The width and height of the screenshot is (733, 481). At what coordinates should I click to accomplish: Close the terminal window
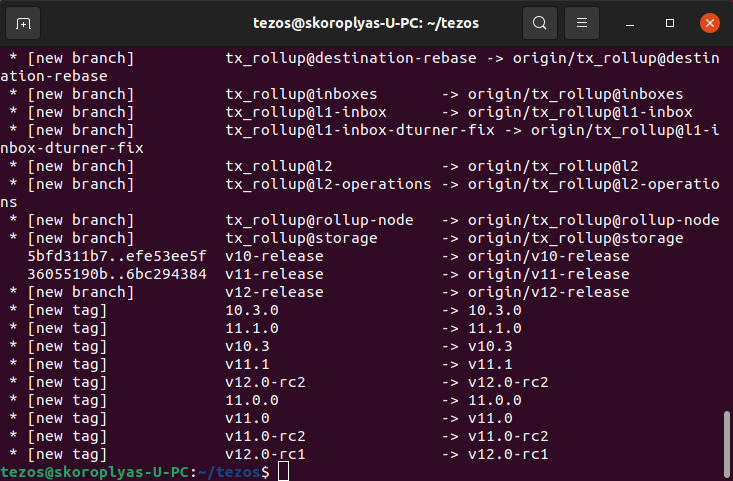click(708, 22)
